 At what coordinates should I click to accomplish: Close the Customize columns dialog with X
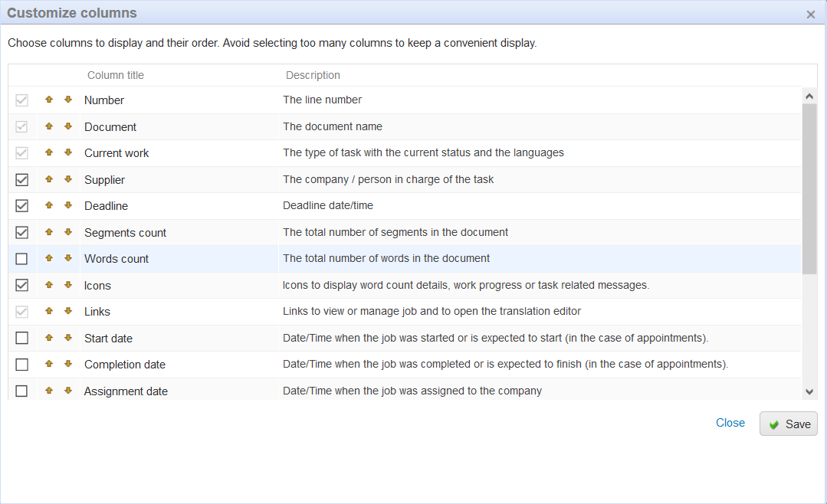[811, 14]
